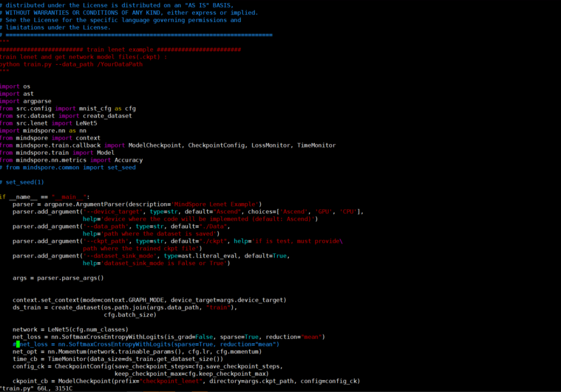This screenshot has width=561, height=392.
Task: Click 'mnist_cfg as cfg' import text
Action: (x=108, y=109)
